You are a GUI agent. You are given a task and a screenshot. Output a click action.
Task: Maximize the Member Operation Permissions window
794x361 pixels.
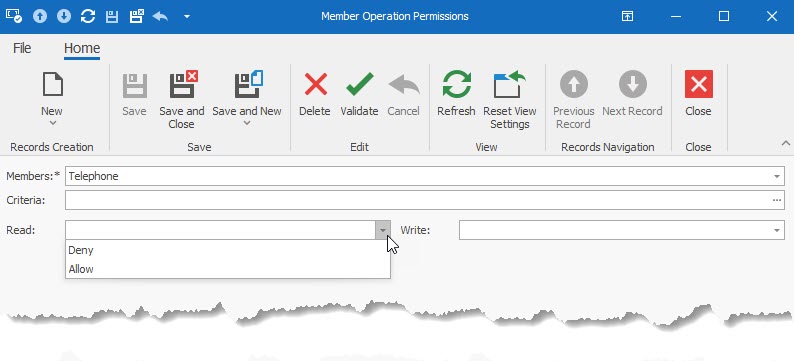[x=724, y=16]
